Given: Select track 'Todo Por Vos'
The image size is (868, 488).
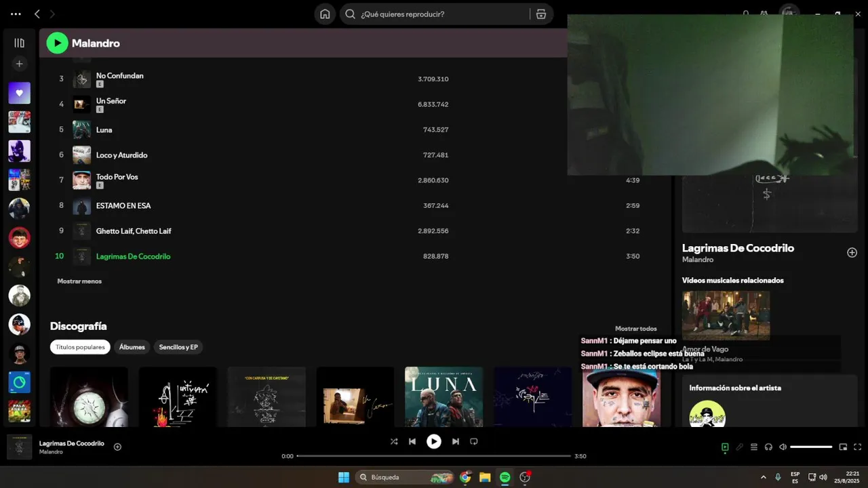Looking at the screenshot, I should pyautogui.click(x=117, y=177).
